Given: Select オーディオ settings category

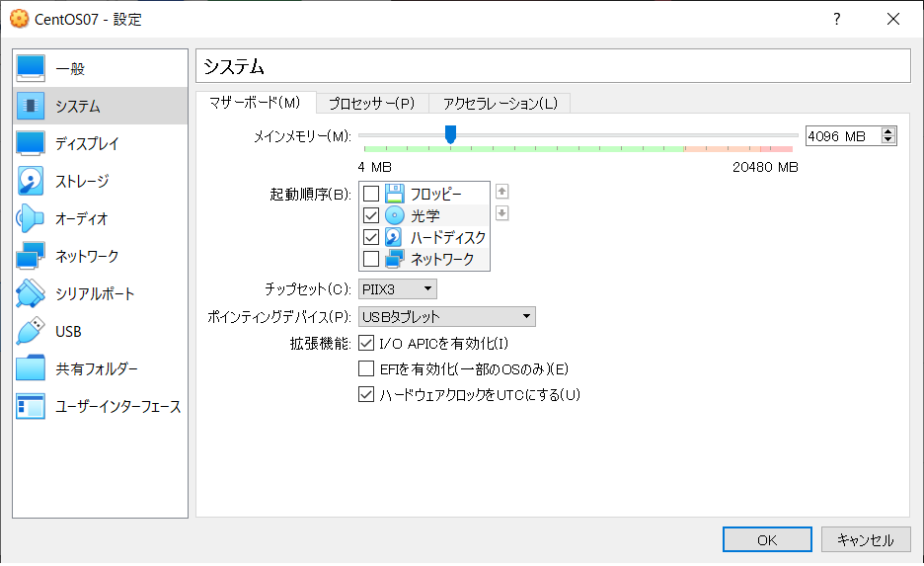Looking at the screenshot, I should (x=100, y=218).
